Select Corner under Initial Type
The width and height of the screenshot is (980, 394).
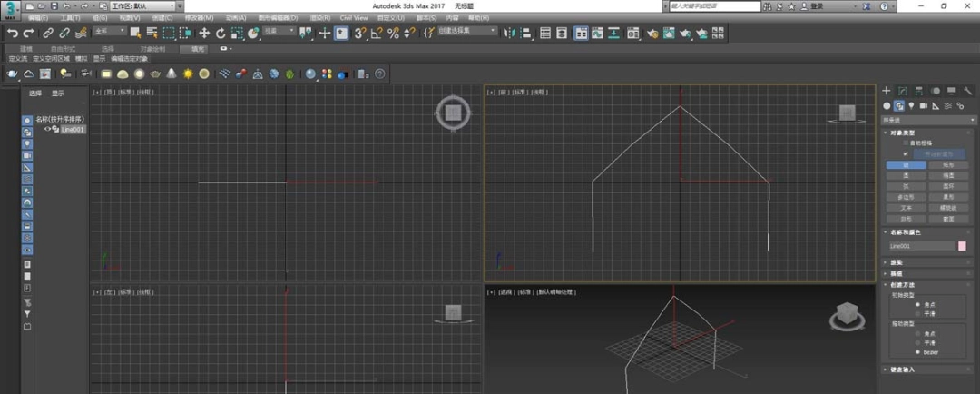point(917,304)
